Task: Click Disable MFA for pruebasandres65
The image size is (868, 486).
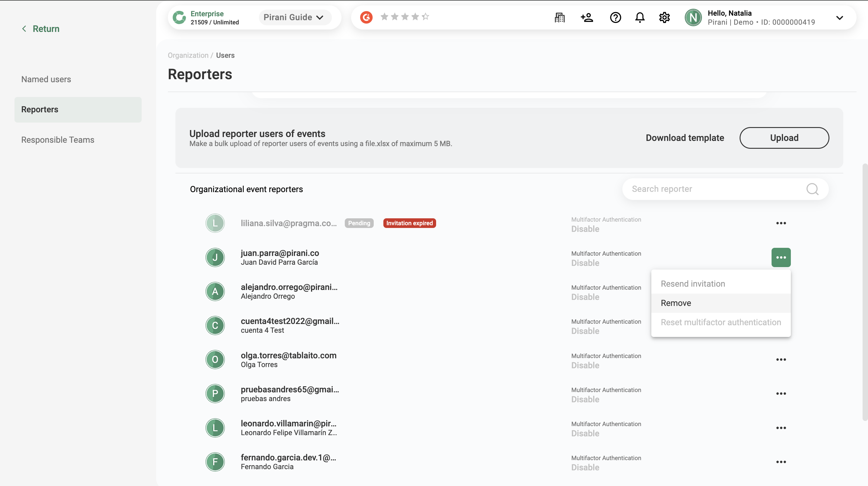Action: coord(585,399)
